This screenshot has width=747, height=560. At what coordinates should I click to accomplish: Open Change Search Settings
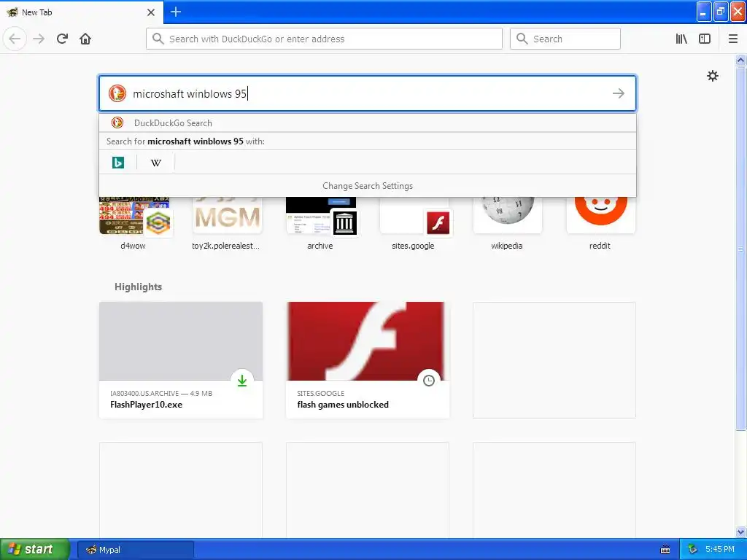tap(368, 186)
